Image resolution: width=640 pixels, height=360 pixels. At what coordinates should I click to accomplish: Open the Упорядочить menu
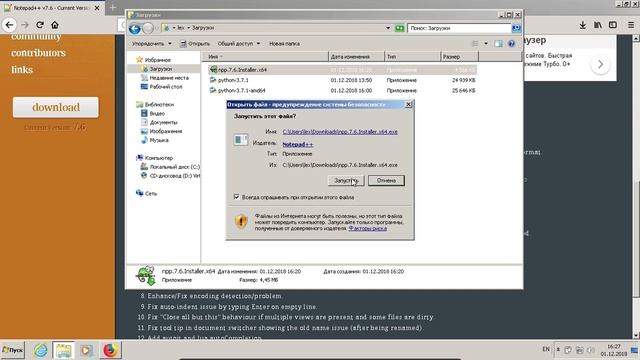point(151,43)
